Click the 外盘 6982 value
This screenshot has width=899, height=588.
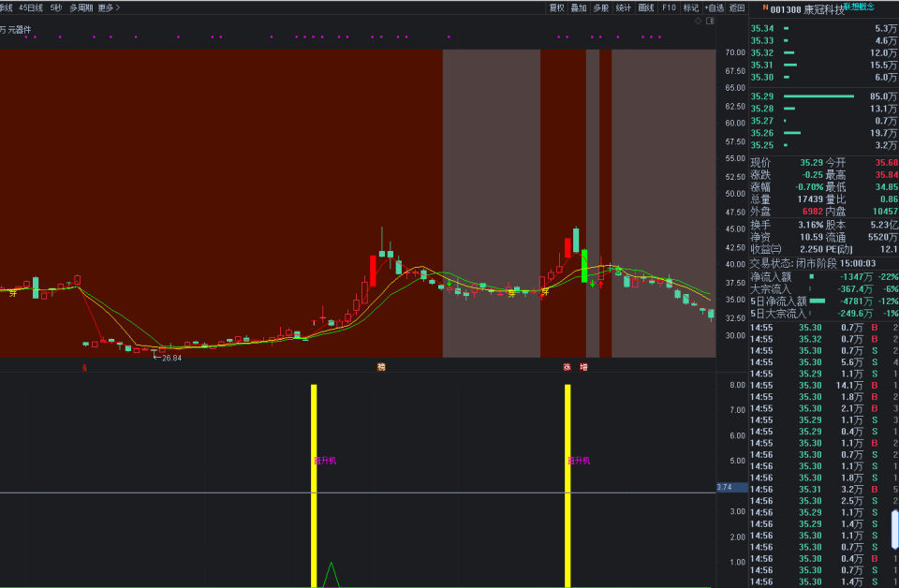pos(813,211)
